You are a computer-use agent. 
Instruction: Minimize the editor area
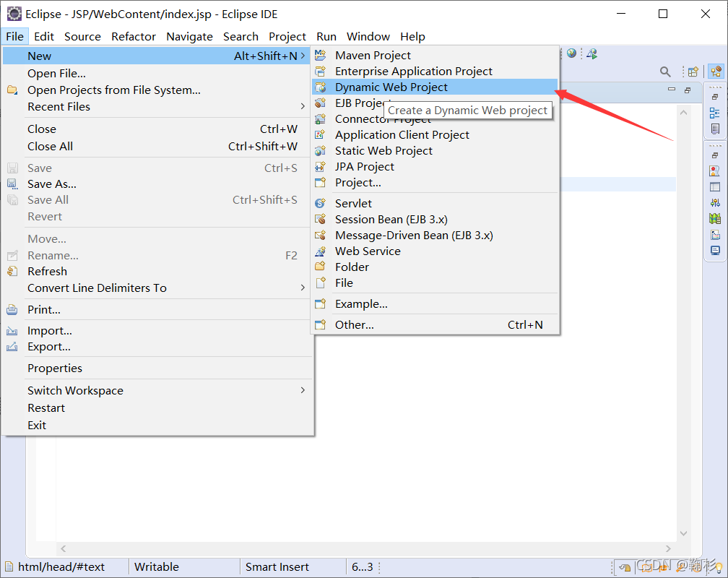672,89
